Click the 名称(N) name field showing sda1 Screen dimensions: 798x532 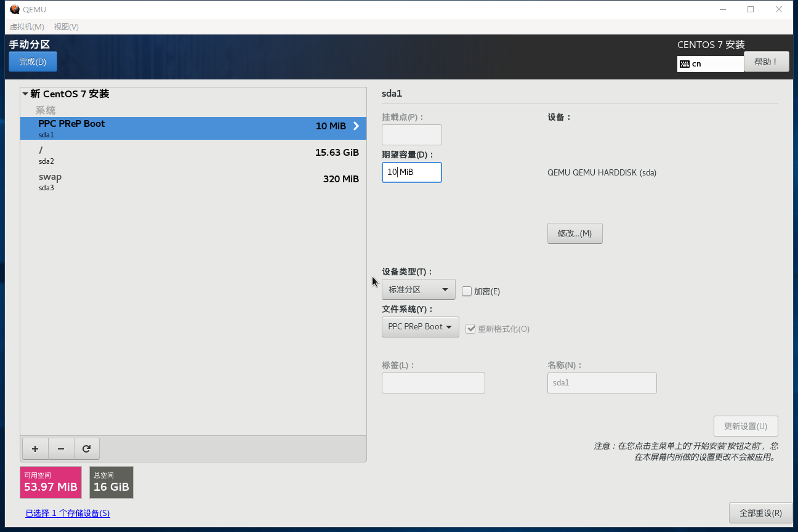(602, 383)
